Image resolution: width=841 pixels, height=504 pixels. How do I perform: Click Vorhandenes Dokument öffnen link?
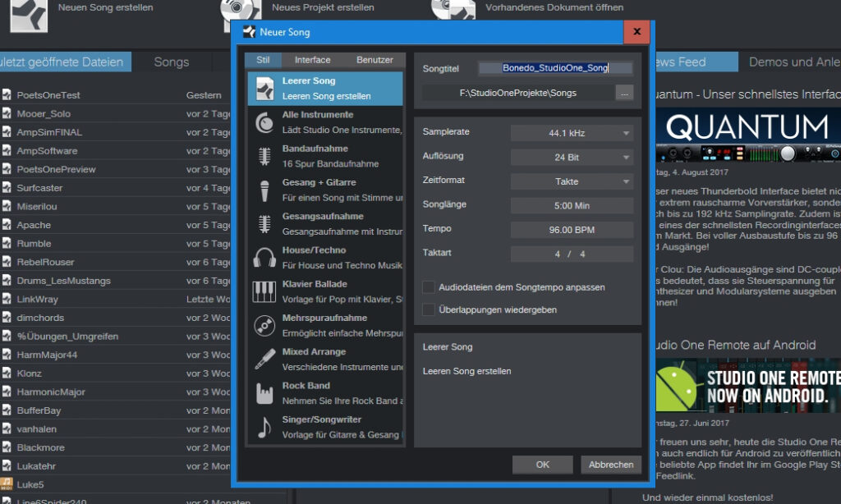(x=554, y=7)
